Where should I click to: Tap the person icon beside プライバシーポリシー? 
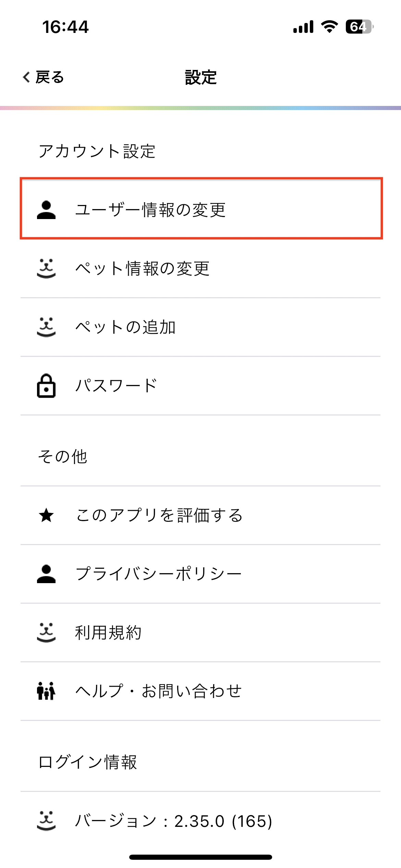46,574
